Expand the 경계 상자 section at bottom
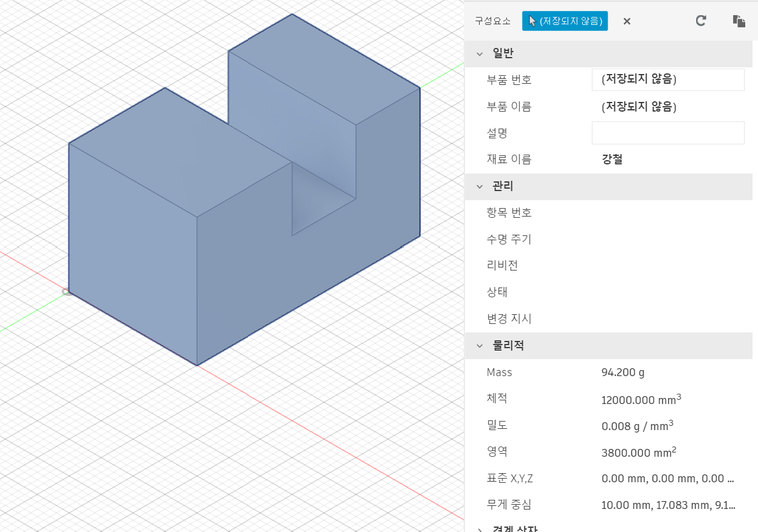758x532 pixels. pos(480,529)
